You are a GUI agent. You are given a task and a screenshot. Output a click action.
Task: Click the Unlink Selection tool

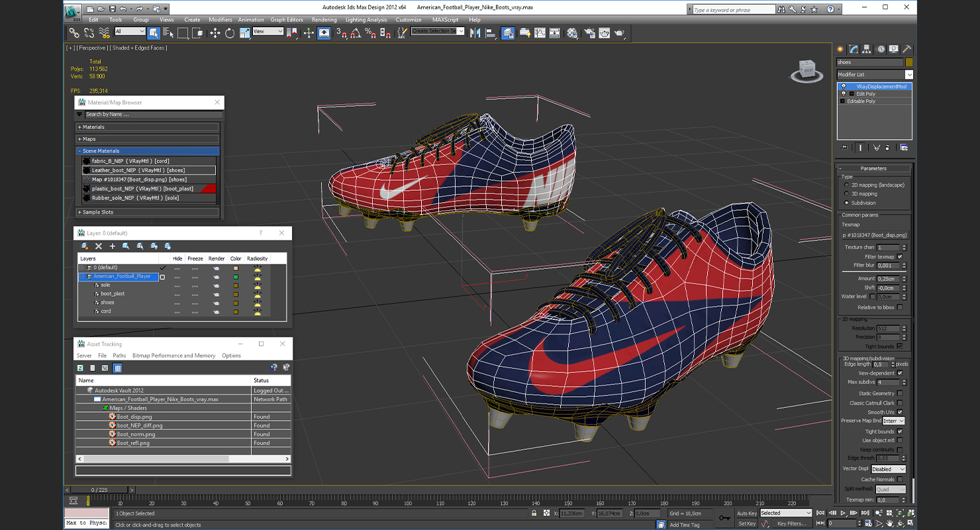pyautogui.click(x=89, y=32)
